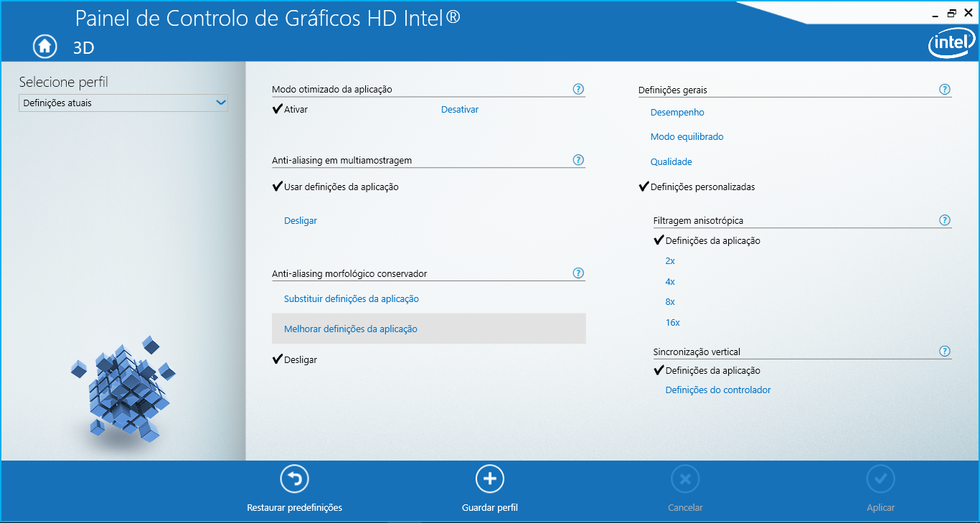Image resolution: width=980 pixels, height=523 pixels.
Task: Open help for Sincronização vertical
Action: (x=945, y=352)
